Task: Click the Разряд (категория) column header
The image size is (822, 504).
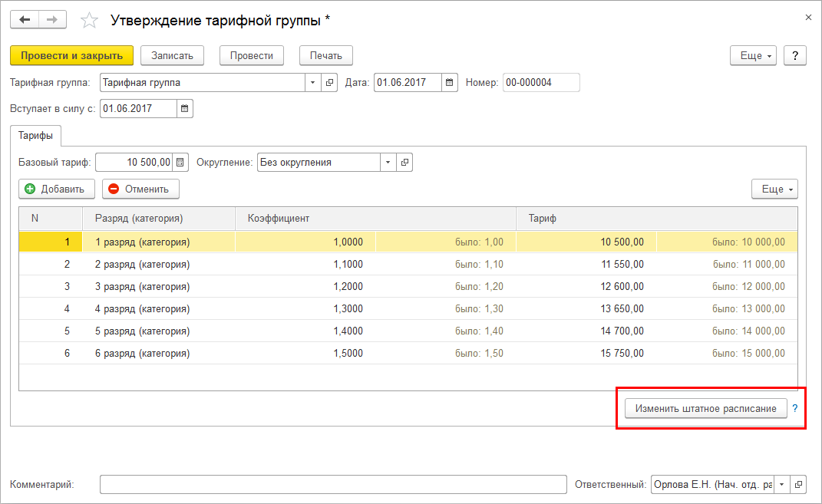Action: (x=159, y=219)
